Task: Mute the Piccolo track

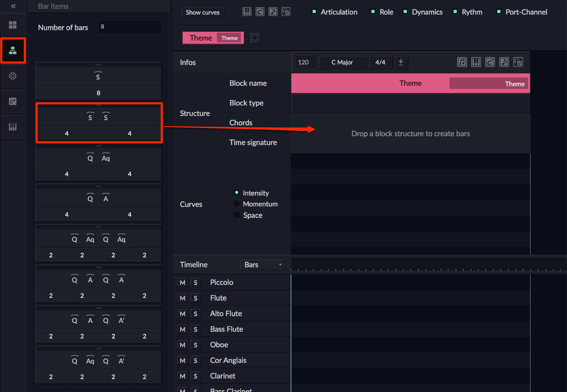Action: [x=182, y=282]
